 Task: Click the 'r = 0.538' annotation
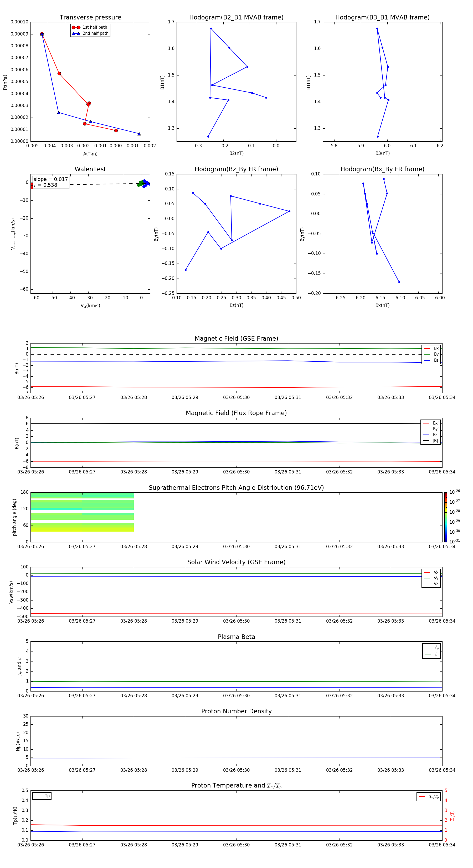coord(45,185)
